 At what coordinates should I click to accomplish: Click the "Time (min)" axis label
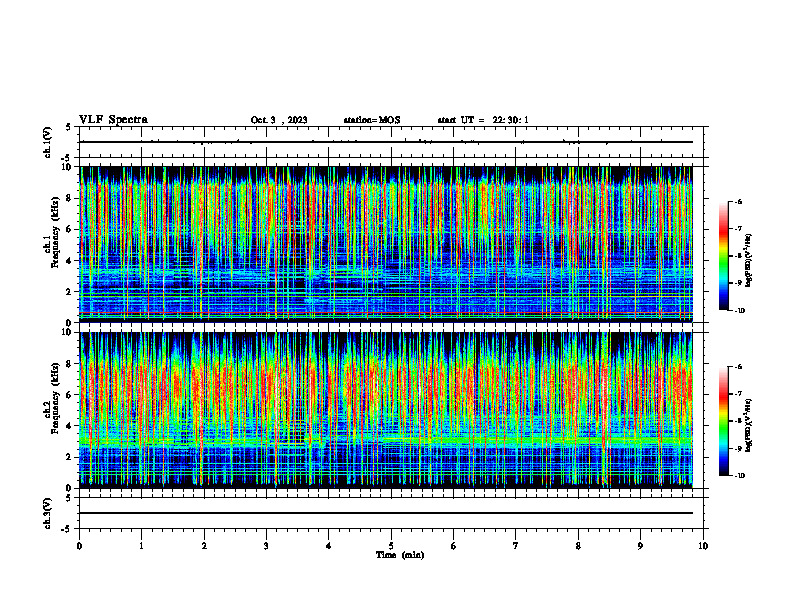[x=400, y=555]
